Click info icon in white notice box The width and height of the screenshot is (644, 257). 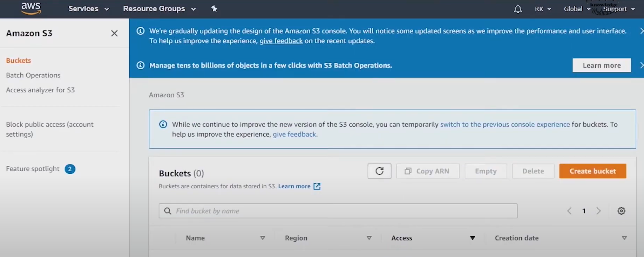tap(163, 124)
